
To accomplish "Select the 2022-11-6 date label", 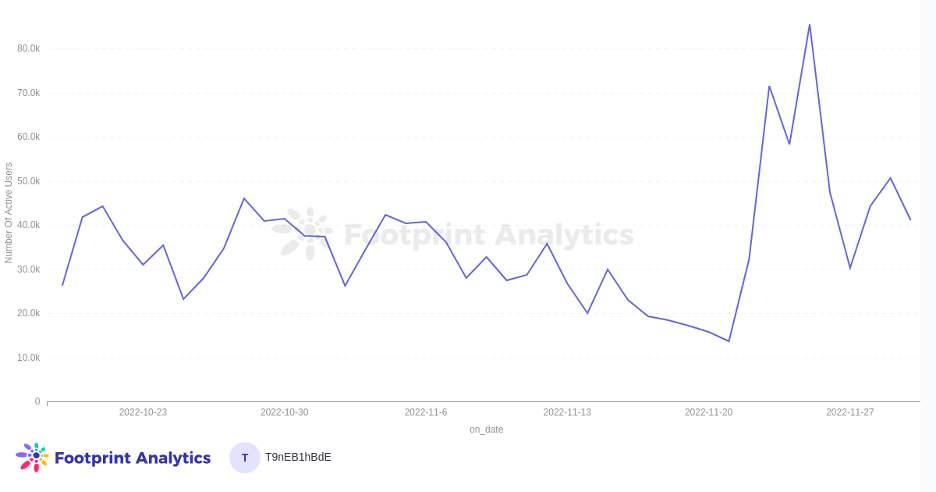I will click(426, 412).
